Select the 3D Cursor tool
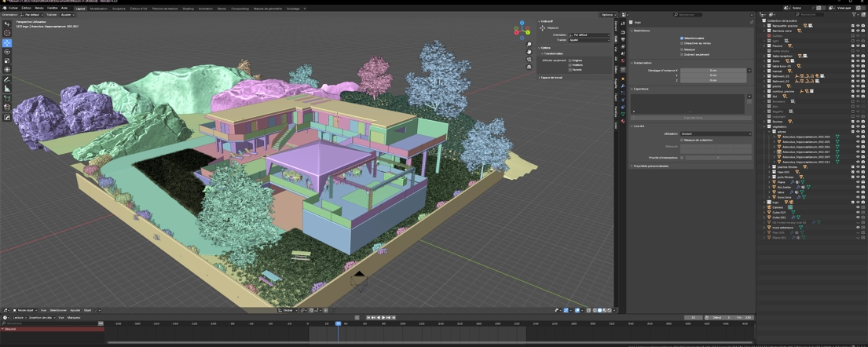The width and height of the screenshot is (868, 347). point(7,33)
